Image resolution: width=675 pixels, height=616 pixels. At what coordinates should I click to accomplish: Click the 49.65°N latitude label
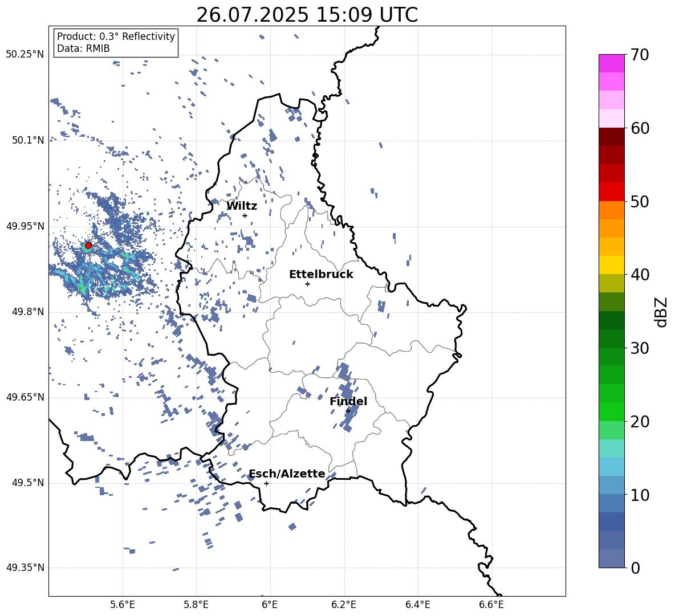tap(25, 397)
